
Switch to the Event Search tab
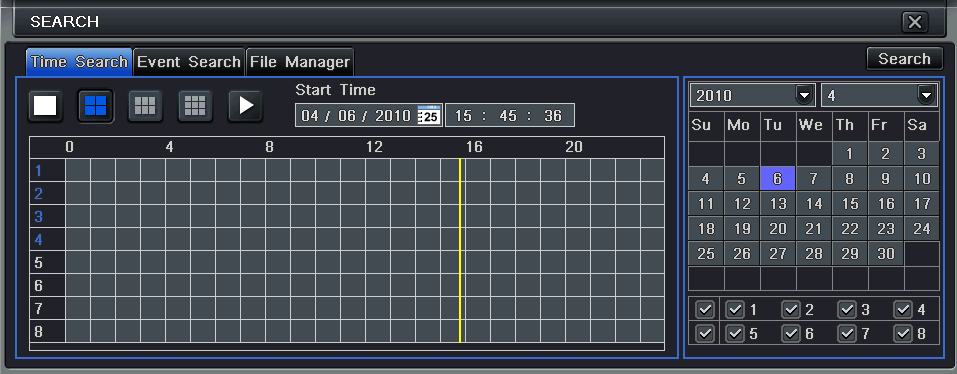189,62
